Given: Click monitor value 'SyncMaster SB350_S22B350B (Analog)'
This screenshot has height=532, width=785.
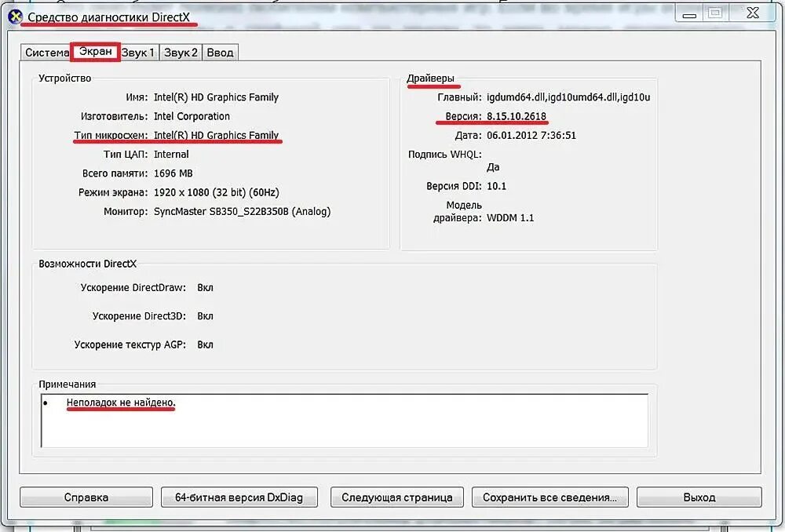Looking at the screenshot, I should (x=243, y=211).
